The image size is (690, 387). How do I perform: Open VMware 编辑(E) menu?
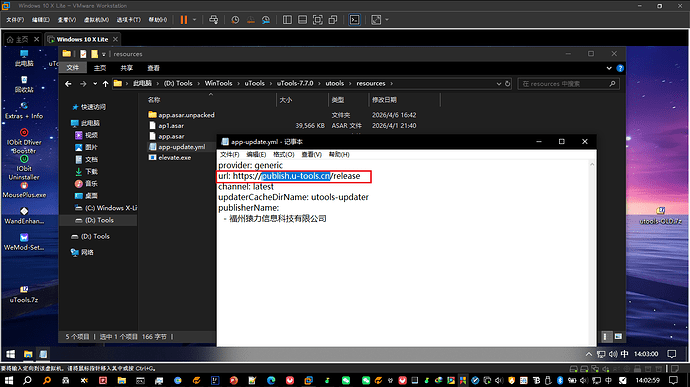click(40, 20)
